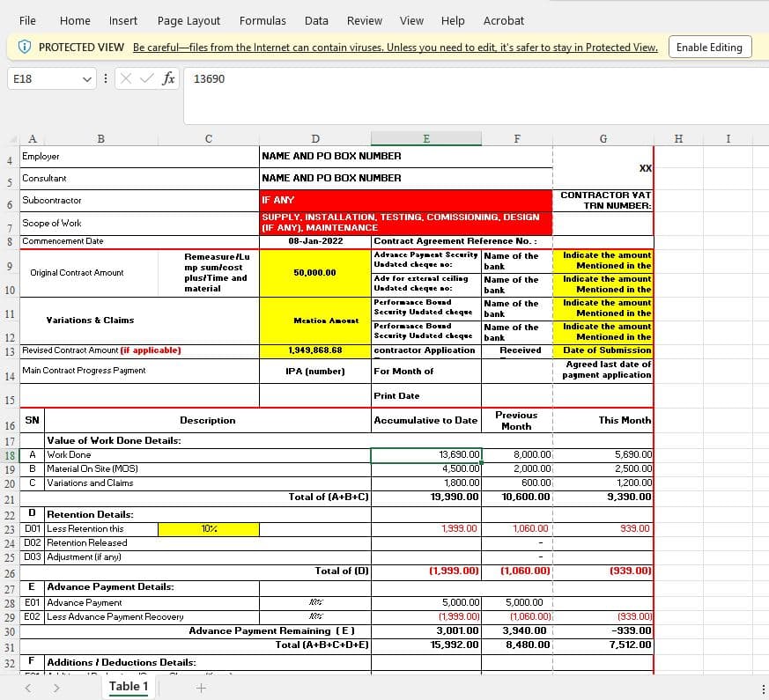This screenshot has height=700, width=769.
Task: Click the previous sheet arrow
Action: [28, 688]
